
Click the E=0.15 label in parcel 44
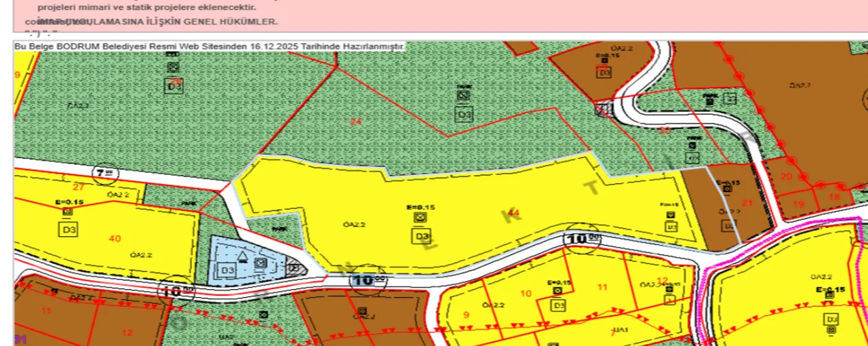pyautogui.click(x=420, y=207)
